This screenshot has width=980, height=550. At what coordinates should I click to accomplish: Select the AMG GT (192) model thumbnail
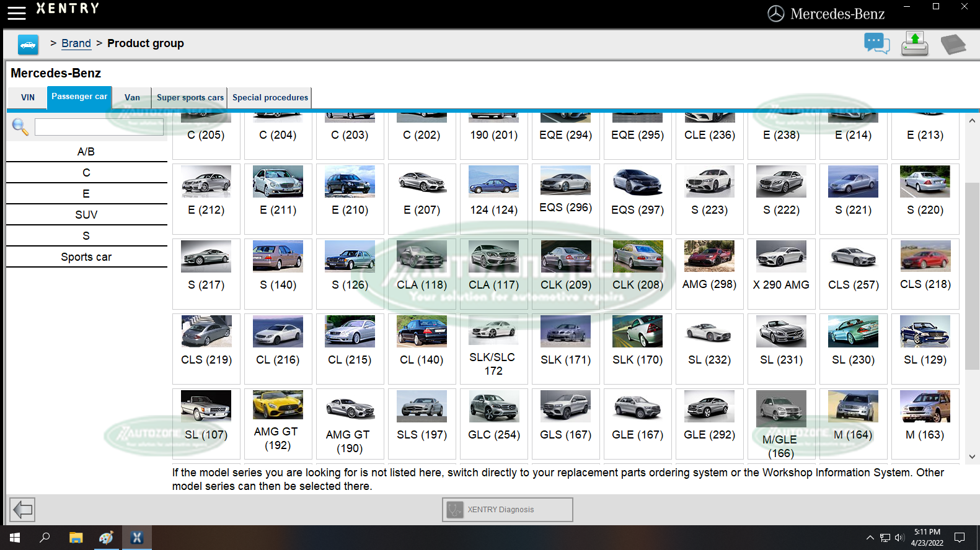coord(278,406)
